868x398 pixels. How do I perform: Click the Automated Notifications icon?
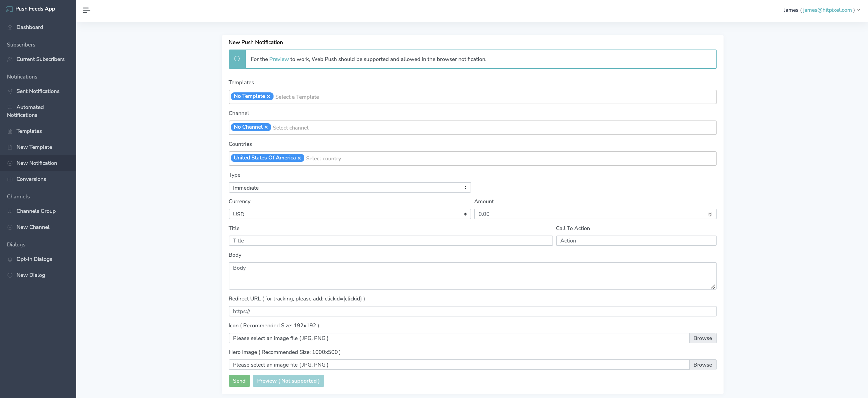point(10,107)
